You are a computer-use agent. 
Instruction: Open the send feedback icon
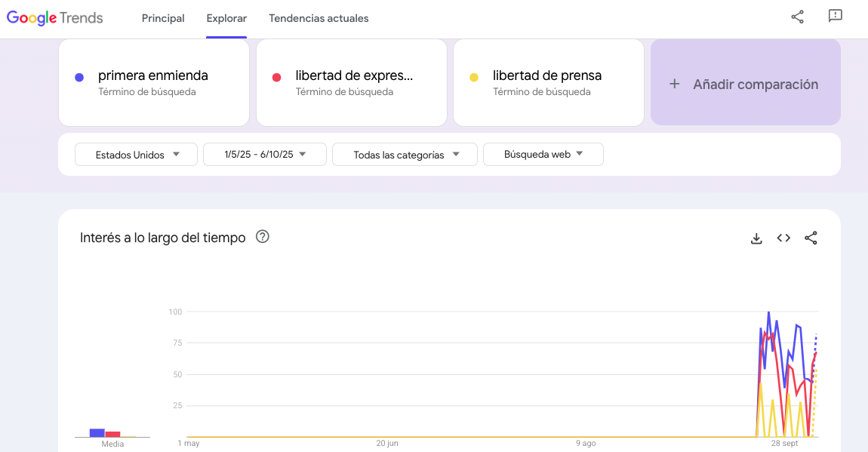point(835,17)
